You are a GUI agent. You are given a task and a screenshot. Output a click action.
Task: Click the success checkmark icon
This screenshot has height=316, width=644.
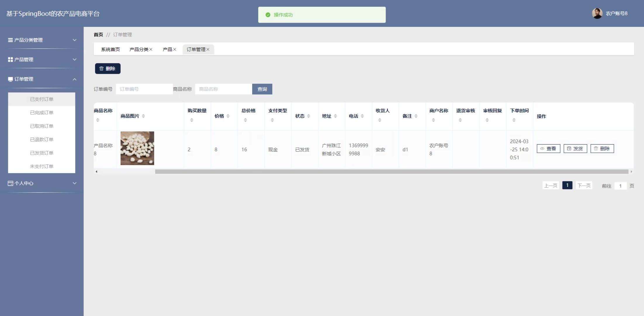(268, 15)
